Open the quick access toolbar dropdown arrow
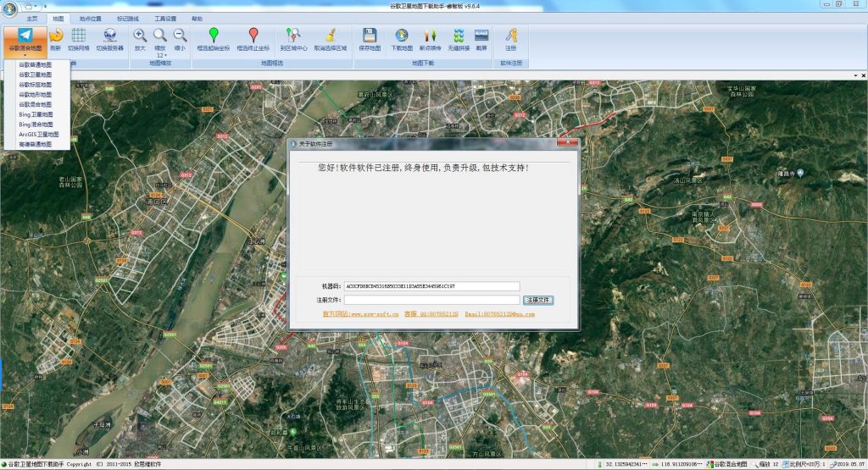The height and width of the screenshot is (470, 868). point(46,7)
